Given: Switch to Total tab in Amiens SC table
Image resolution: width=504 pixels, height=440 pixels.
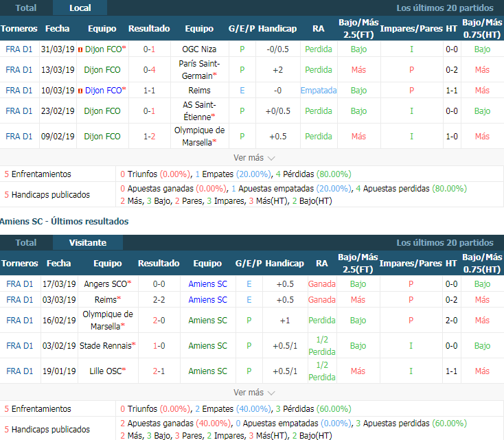Looking at the screenshot, I should click(26, 242).
